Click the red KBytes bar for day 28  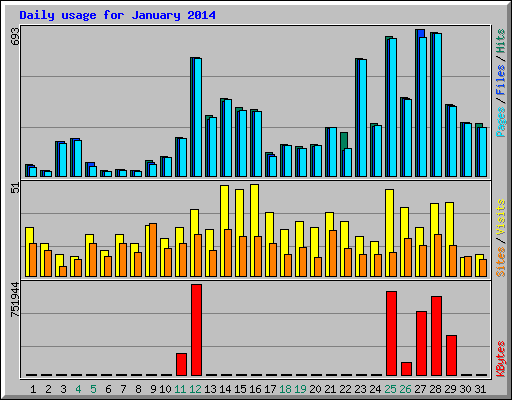(436, 336)
